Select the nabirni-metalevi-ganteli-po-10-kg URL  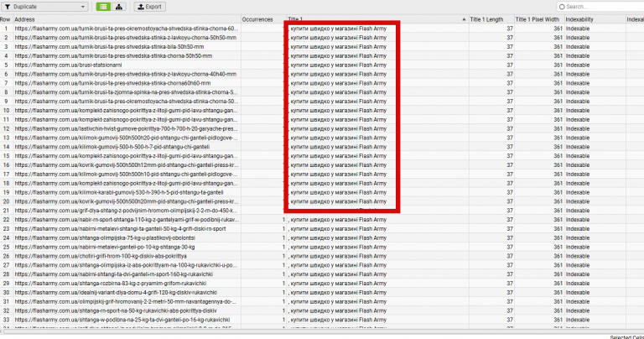click(x=105, y=247)
